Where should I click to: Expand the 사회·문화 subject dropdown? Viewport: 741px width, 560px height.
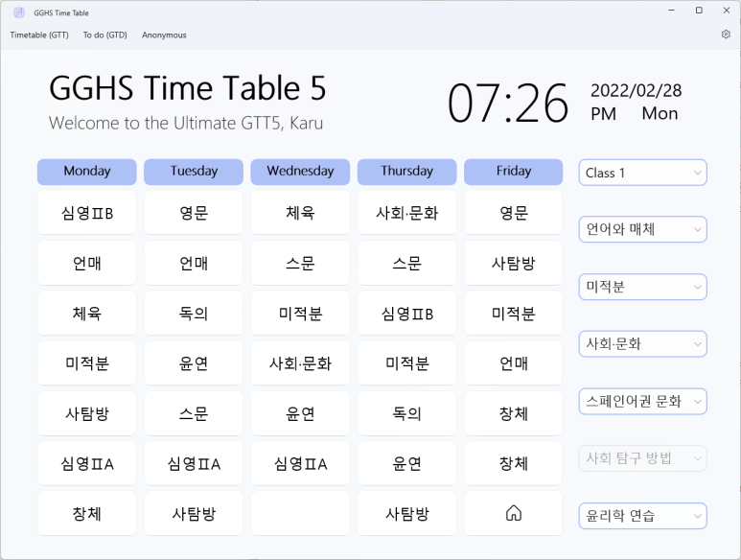point(642,343)
